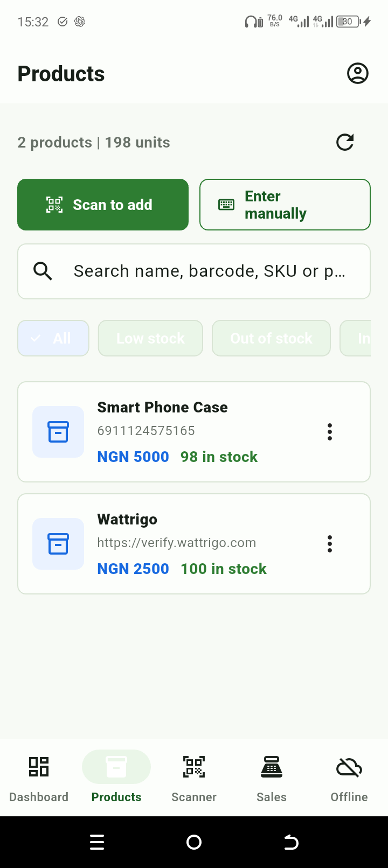
Task: Tap the Android home navigation button
Action: [194, 842]
